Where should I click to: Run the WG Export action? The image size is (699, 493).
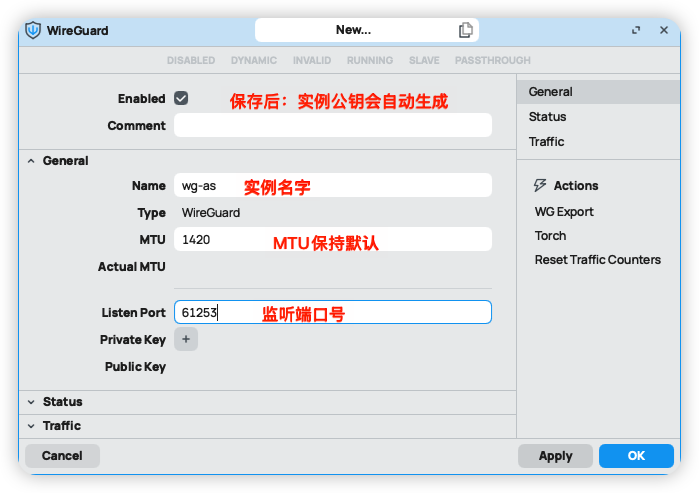pyautogui.click(x=564, y=212)
